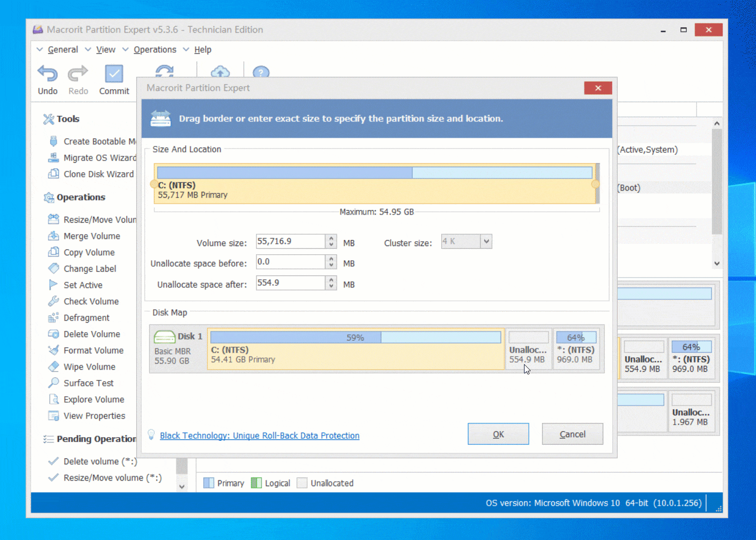Click the Commit toolbar button
The height and width of the screenshot is (540, 756).
point(114,79)
